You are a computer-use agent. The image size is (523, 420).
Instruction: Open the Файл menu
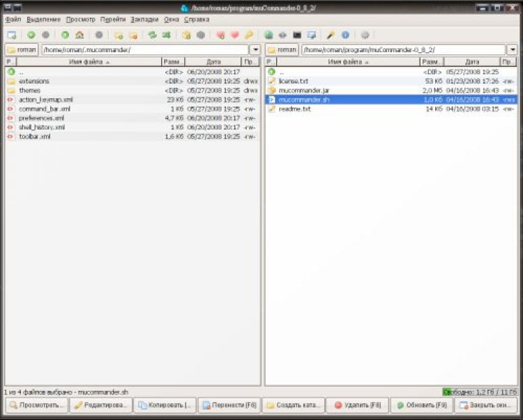[13, 20]
